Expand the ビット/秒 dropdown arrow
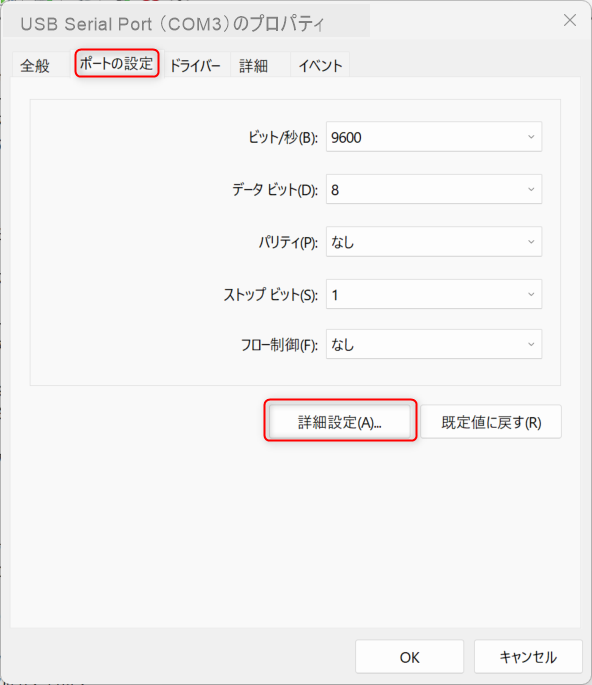The image size is (592, 685). click(531, 137)
